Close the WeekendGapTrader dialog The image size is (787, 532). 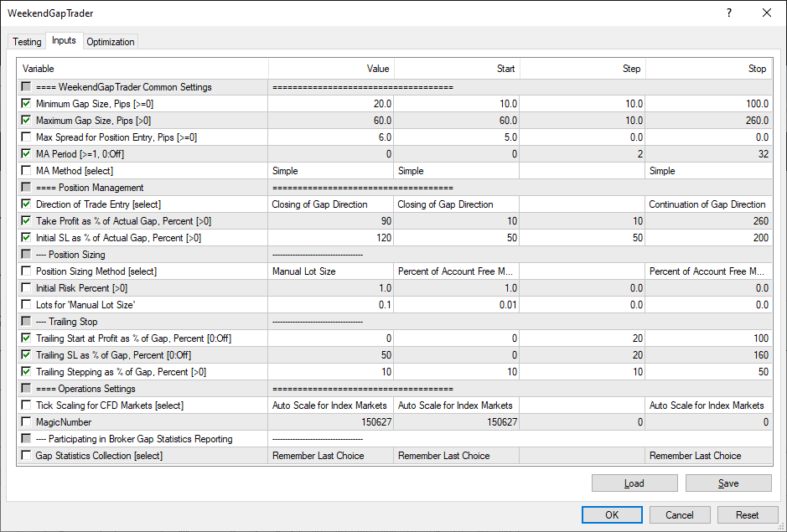pos(767,13)
